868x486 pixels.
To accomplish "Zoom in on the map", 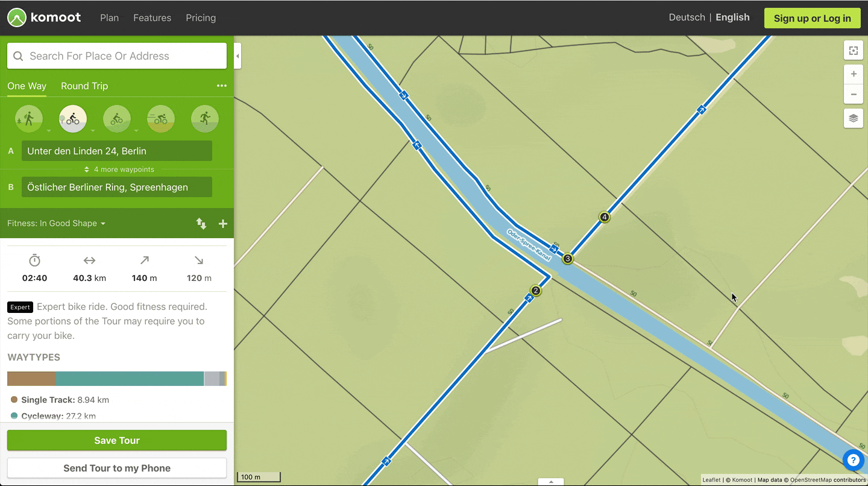I will [x=853, y=74].
